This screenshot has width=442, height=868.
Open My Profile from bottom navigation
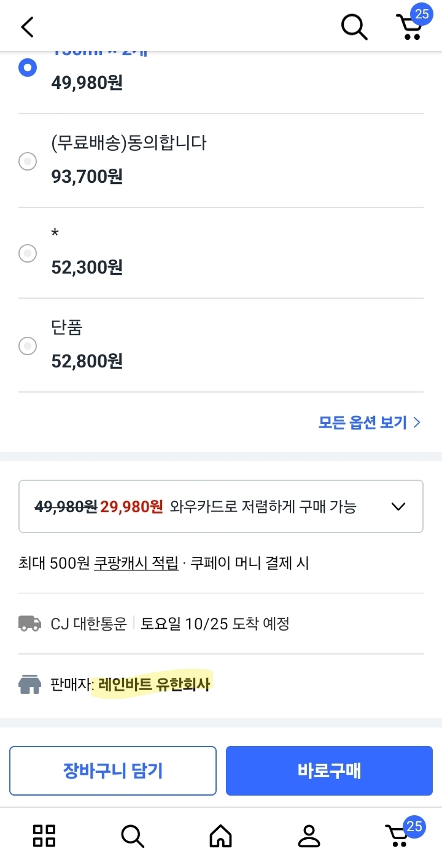tap(309, 835)
